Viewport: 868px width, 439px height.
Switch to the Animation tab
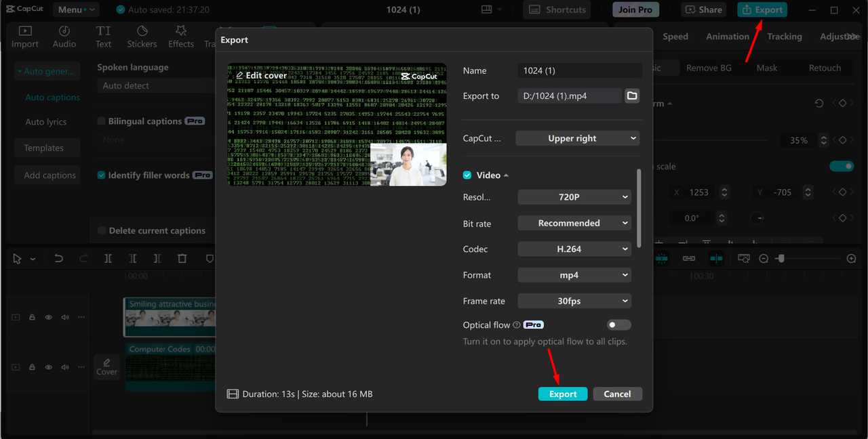728,37
